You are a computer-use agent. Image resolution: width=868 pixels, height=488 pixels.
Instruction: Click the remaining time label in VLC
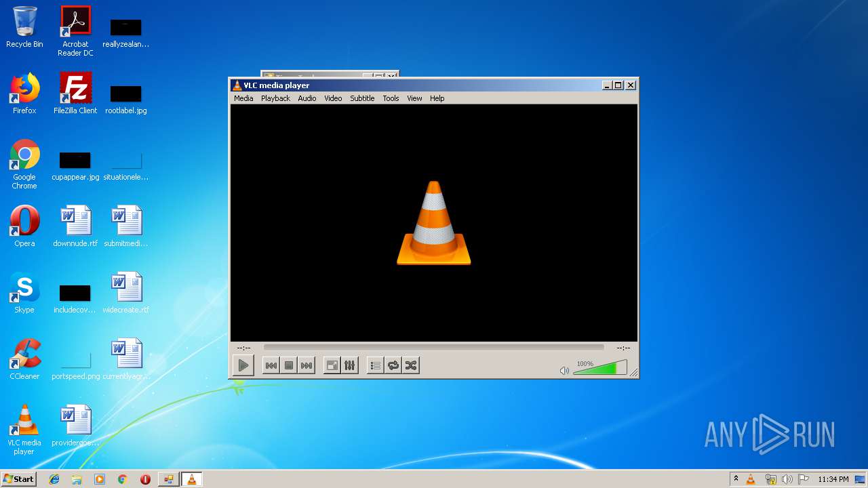tap(623, 348)
